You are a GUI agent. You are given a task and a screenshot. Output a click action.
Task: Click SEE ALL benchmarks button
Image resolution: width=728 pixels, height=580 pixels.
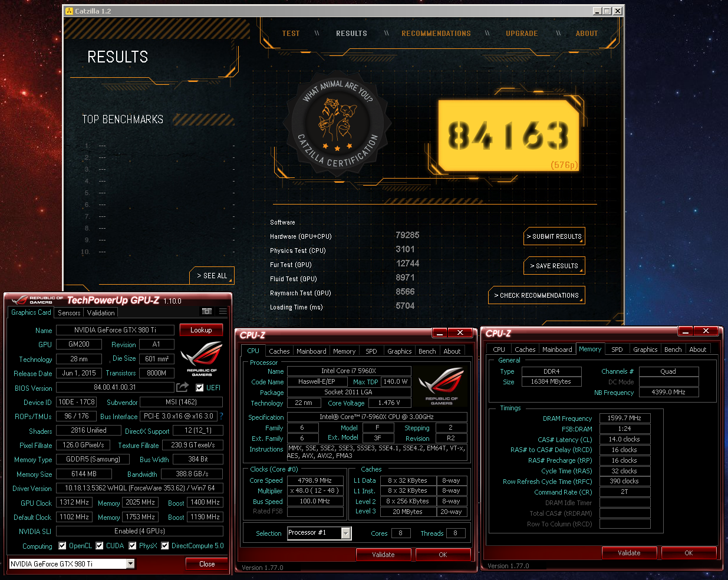(x=212, y=275)
